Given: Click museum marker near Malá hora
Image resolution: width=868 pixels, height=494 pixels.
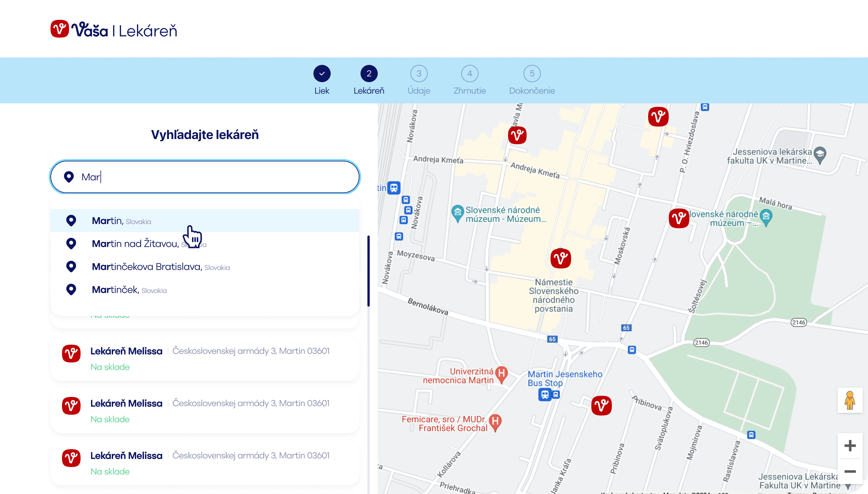Looking at the screenshot, I should pyautogui.click(x=766, y=218).
